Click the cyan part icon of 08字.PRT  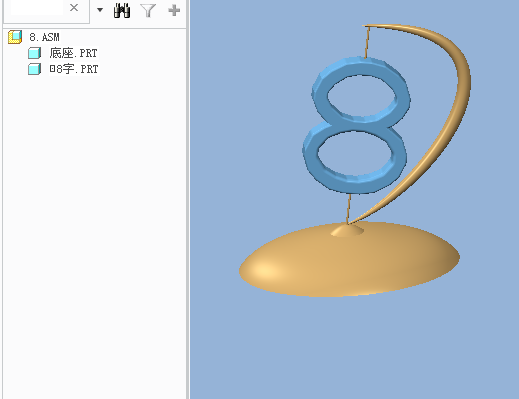(34, 69)
